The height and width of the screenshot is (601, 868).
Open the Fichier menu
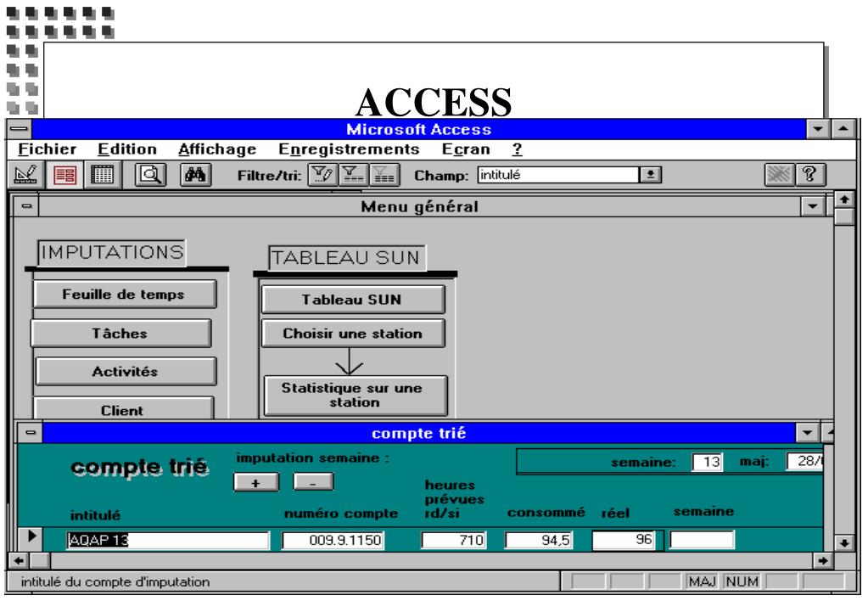tap(47, 149)
